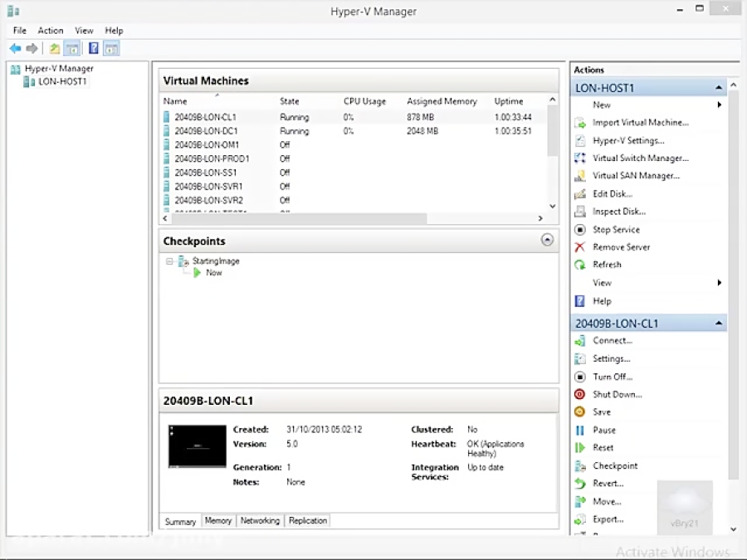Screen dimensions: 747x560
Task: Click the Stop Service icon
Action: click(579, 230)
